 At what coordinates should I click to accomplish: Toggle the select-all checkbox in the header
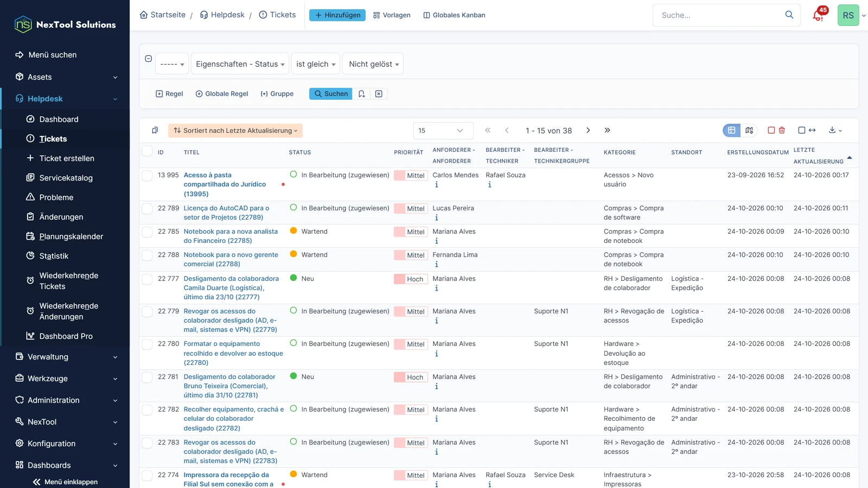(147, 151)
